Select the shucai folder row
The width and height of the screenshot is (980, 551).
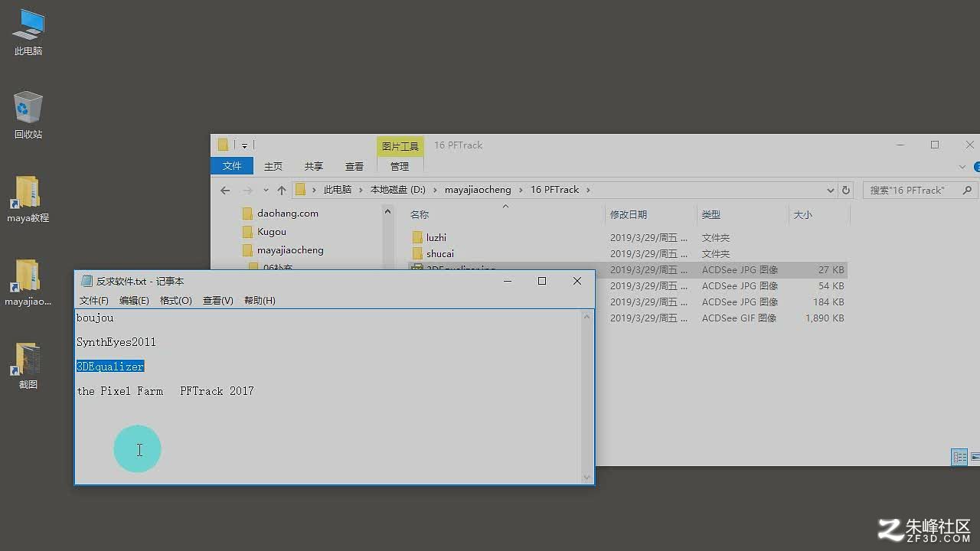628,253
